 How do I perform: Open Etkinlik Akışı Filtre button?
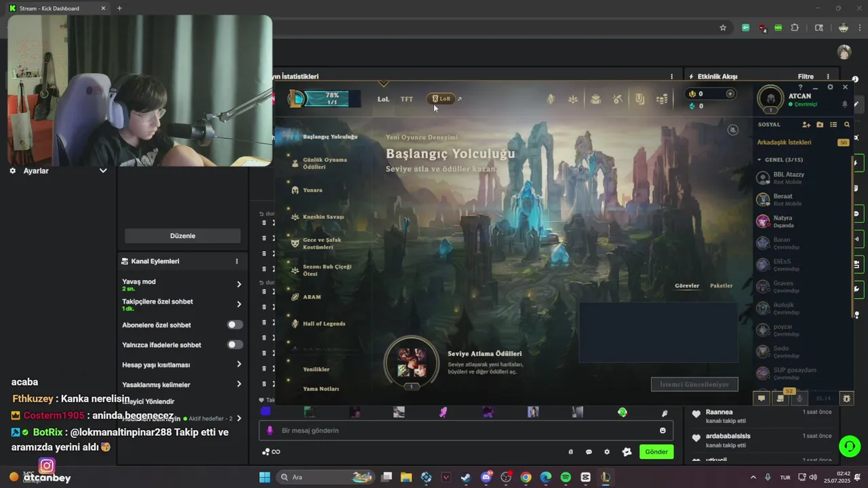pos(806,77)
